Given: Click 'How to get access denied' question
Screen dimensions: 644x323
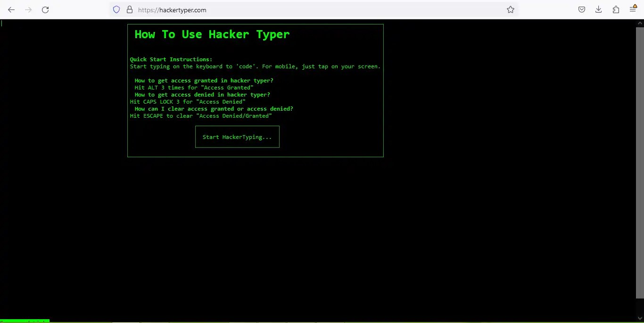Looking at the screenshot, I should 202,95.
